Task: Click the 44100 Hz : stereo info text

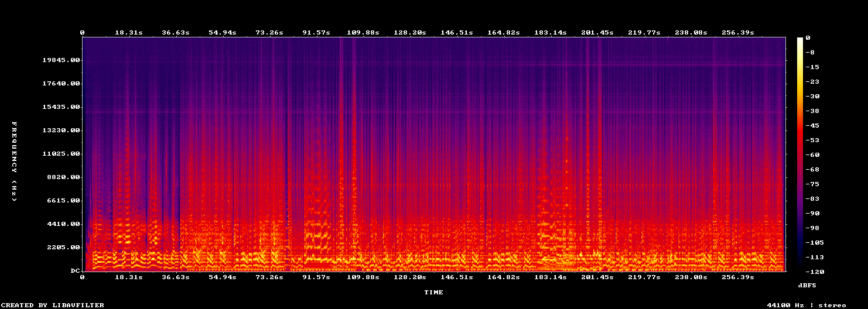Action: click(807, 305)
